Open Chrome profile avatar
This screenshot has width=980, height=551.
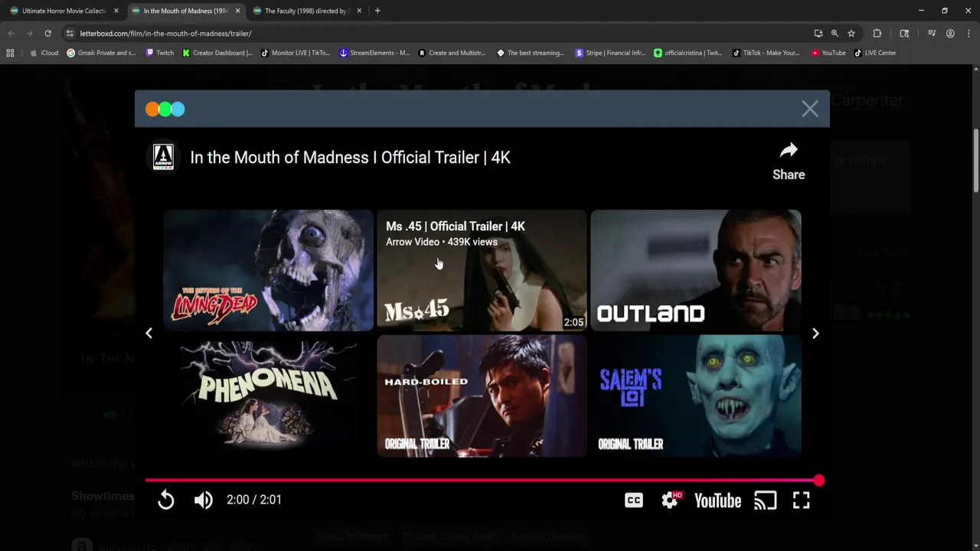pyautogui.click(x=950, y=34)
